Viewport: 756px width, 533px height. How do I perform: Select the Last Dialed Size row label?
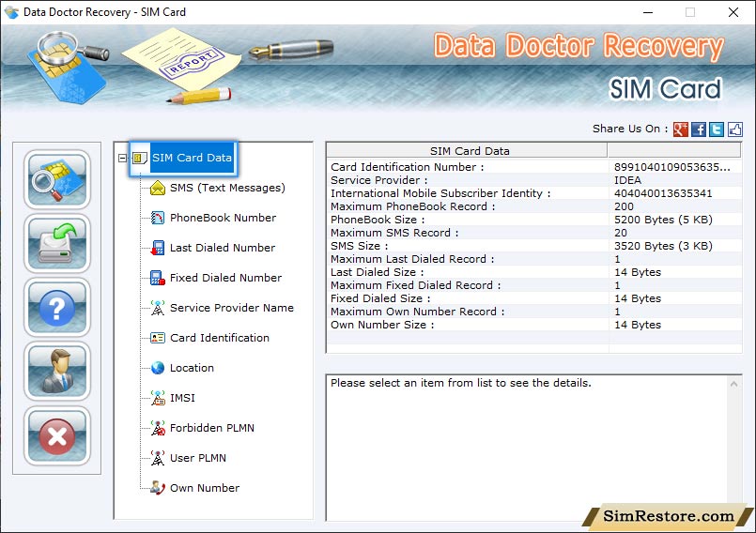coord(377,272)
